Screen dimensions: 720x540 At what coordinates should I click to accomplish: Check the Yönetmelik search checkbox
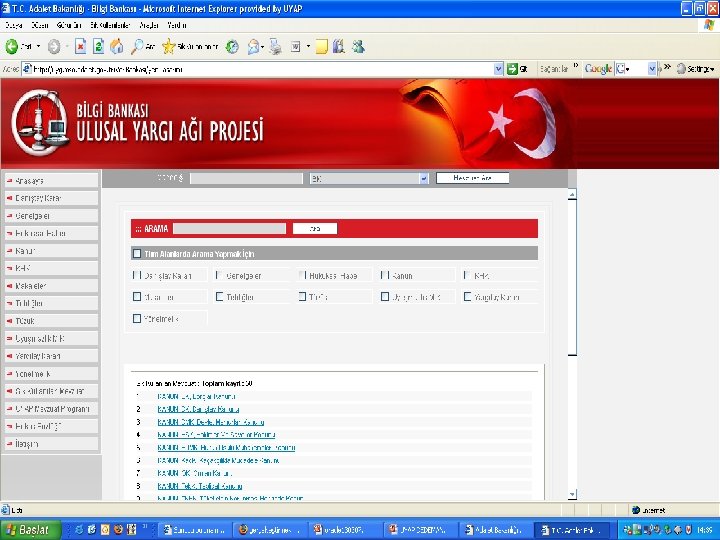click(x=137, y=318)
